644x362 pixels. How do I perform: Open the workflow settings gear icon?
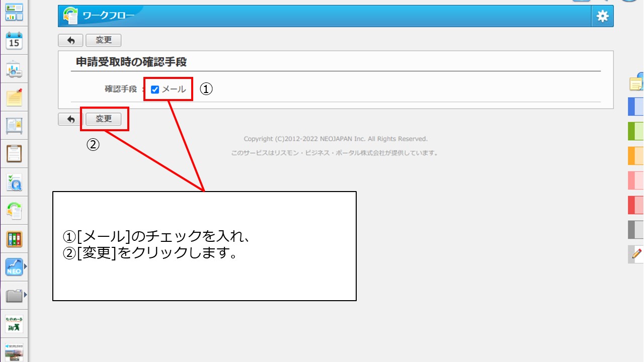pyautogui.click(x=602, y=17)
